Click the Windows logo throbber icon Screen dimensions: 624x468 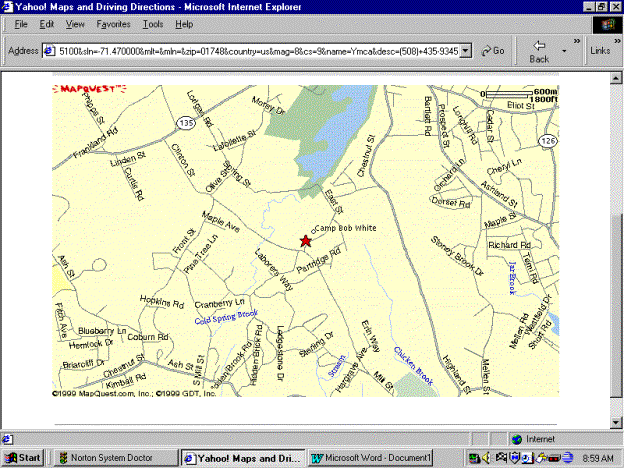point(607,25)
